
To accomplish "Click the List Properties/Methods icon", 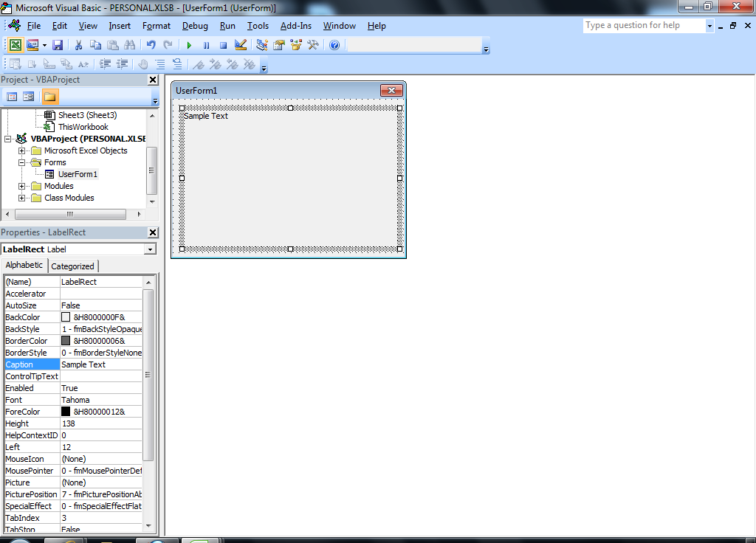I will tap(15, 63).
